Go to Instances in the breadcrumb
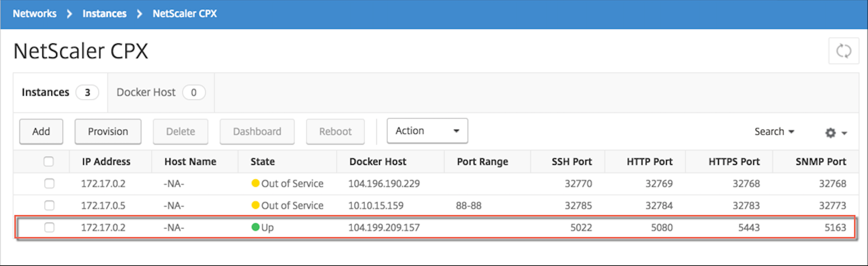Image resolution: width=868 pixels, height=266 pixels. point(104,13)
